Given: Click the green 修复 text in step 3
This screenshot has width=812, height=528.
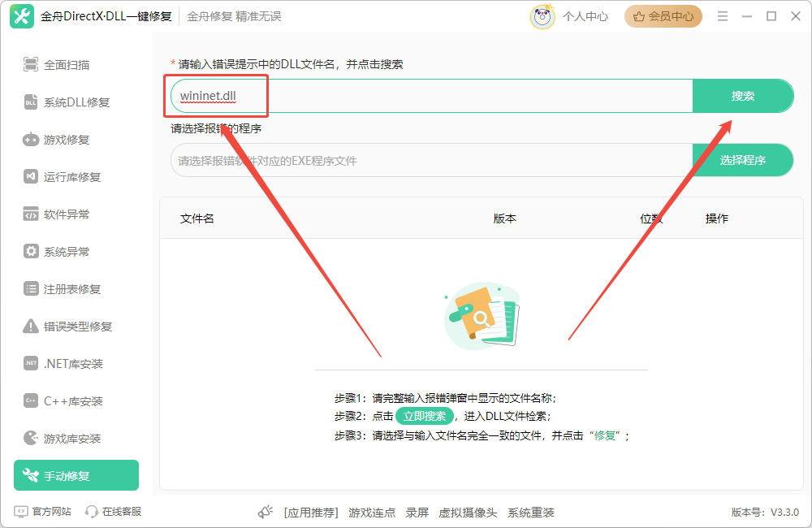Looking at the screenshot, I should pyautogui.click(x=604, y=435).
